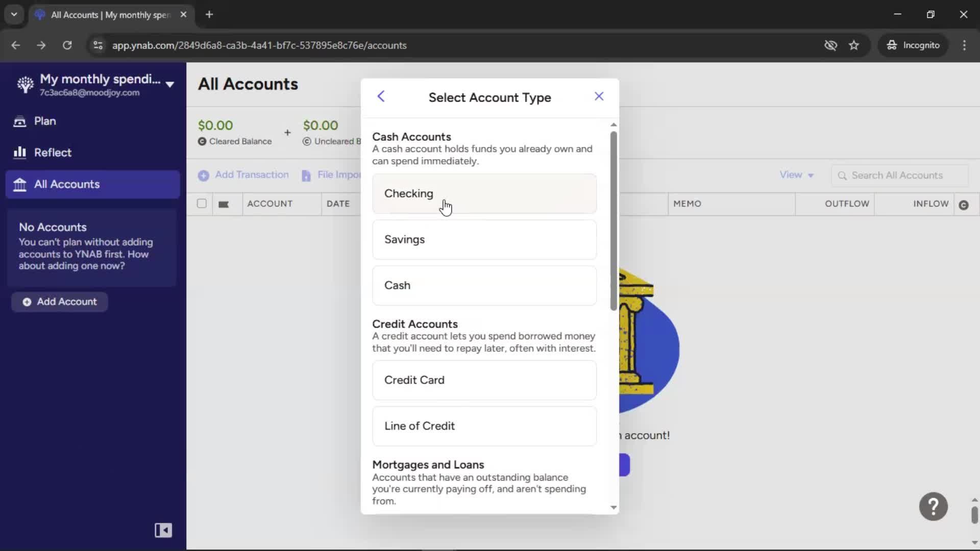Screen dimensions: 980x551
Task: Sort by MEMO column header
Action: [x=687, y=204]
